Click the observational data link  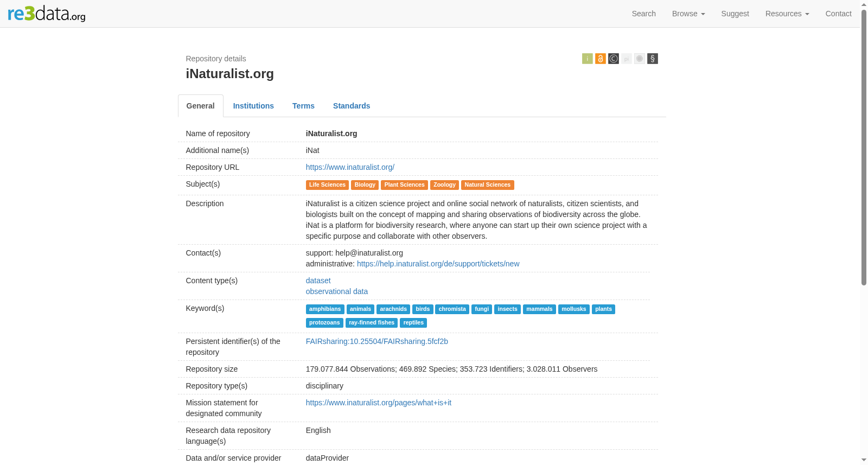pos(337,291)
